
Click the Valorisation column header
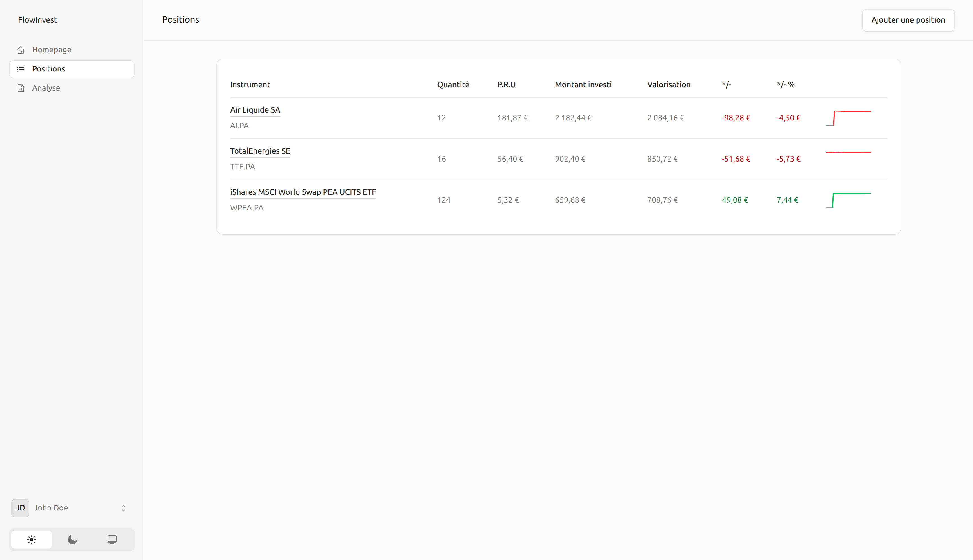pyautogui.click(x=668, y=85)
